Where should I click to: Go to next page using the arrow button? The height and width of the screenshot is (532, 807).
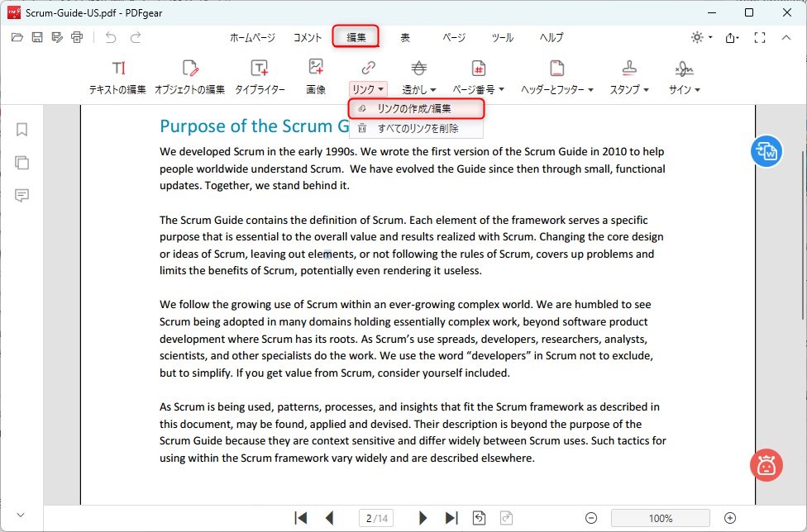click(423, 518)
